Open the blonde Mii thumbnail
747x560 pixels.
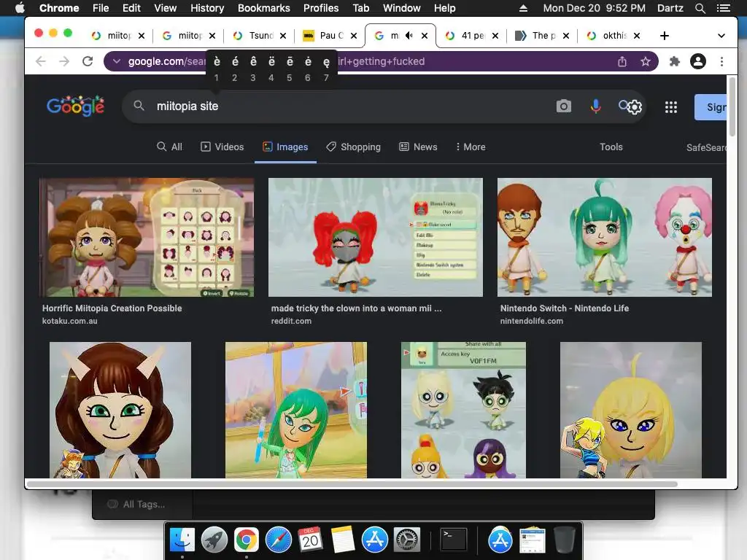click(631, 410)
